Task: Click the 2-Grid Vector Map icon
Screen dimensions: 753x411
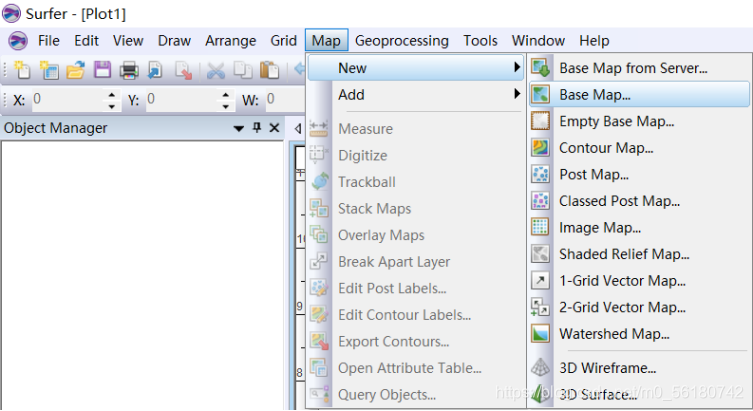Action: [x=540, y=307]
